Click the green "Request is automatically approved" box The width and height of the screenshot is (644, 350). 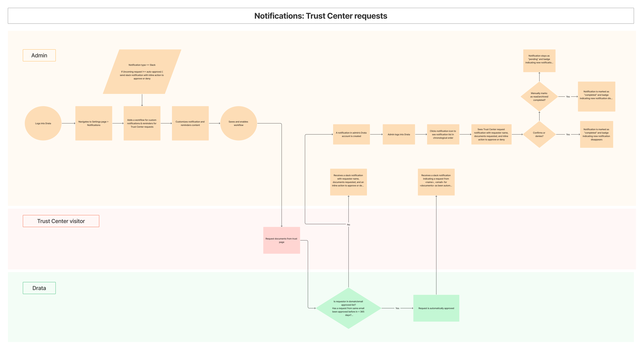click(436, 308)
